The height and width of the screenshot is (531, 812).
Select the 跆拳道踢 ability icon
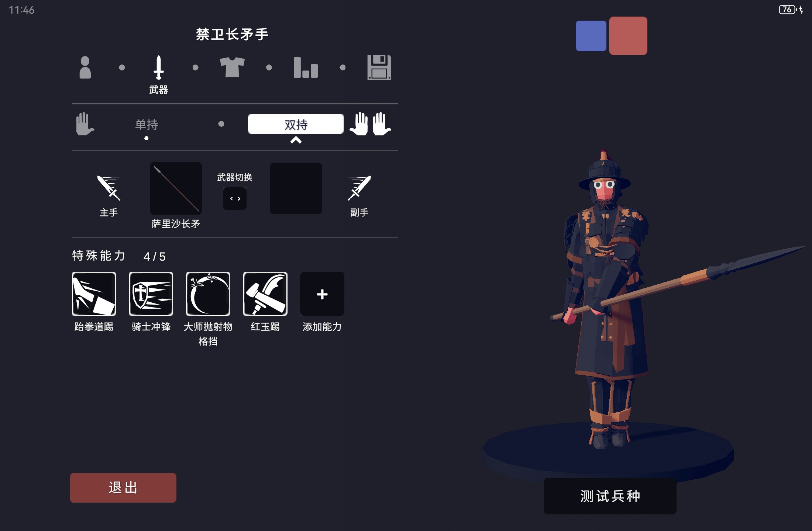tap(94, 294)
